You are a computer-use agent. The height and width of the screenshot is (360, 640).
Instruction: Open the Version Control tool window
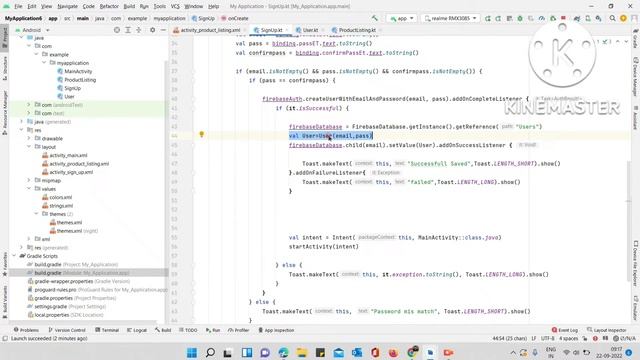67,330
